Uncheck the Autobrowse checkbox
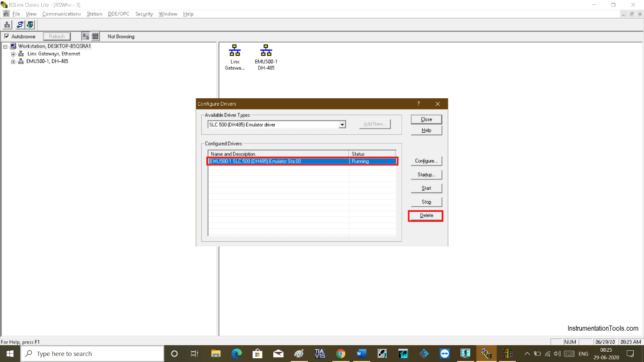This screenshot has height=362, width=644. (7, 36)
